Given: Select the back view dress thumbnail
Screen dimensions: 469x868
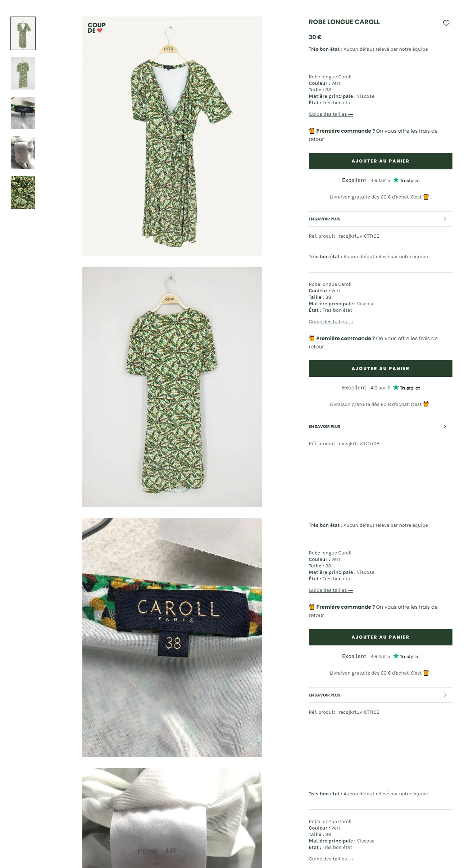Looking at the screenshot, I should click(x=23, y=73).
